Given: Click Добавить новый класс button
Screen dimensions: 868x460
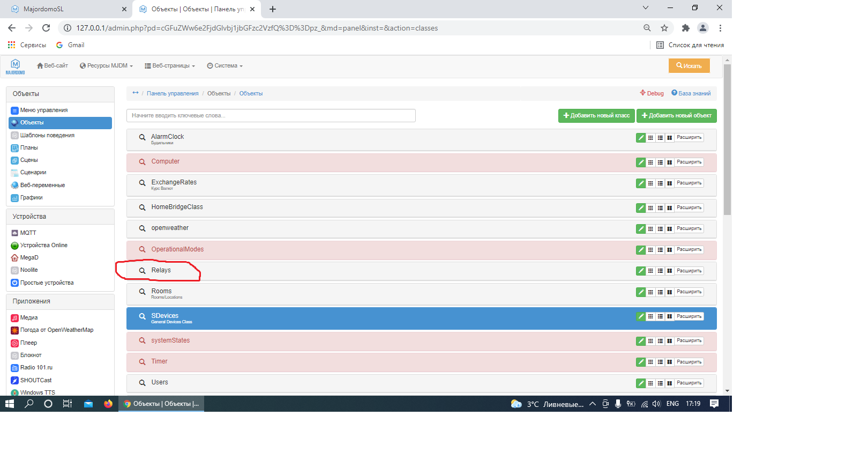Looking at the screenshot, I should coord(596,116).
